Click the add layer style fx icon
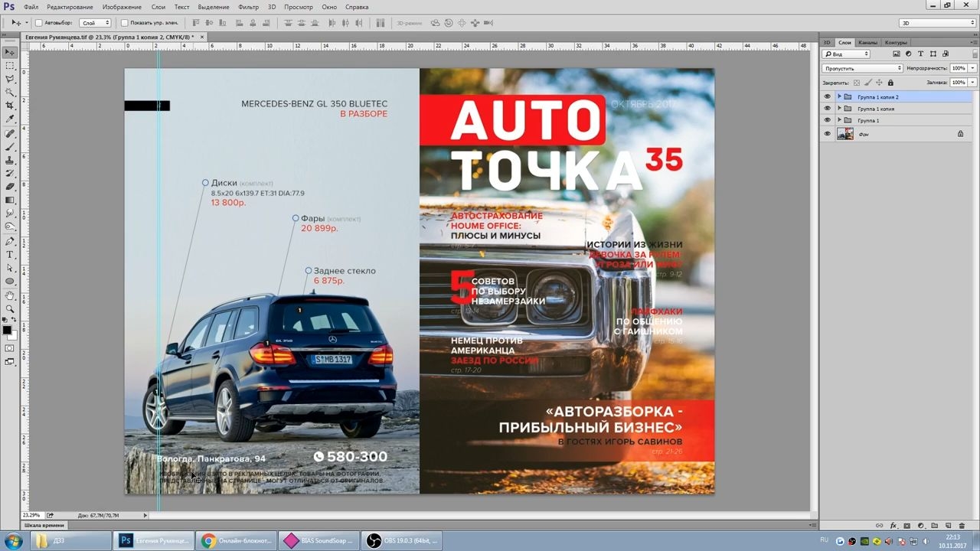Image resolution: width=980 pixels, height=551 pixels. click(893, 526)
